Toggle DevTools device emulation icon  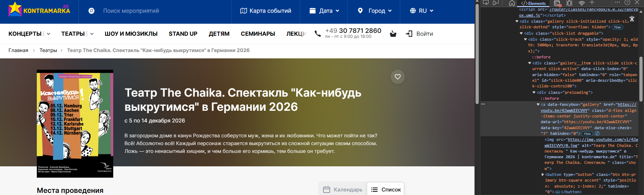click(x=496, y=3)
